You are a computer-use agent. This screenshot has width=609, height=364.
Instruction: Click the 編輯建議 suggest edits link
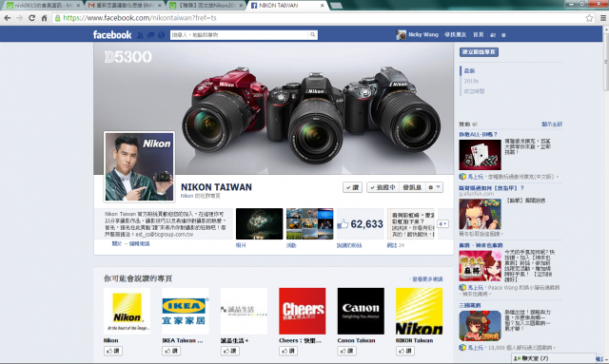click(x=140, y=243)
